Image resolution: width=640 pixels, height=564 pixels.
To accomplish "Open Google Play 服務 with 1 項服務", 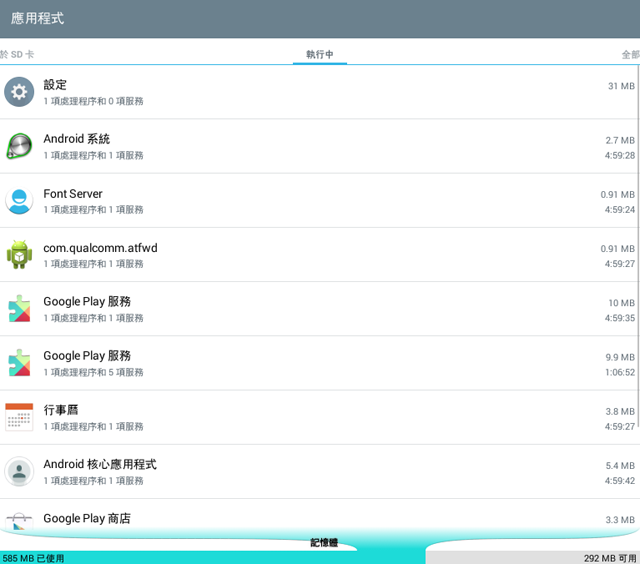I will (318, 309).
